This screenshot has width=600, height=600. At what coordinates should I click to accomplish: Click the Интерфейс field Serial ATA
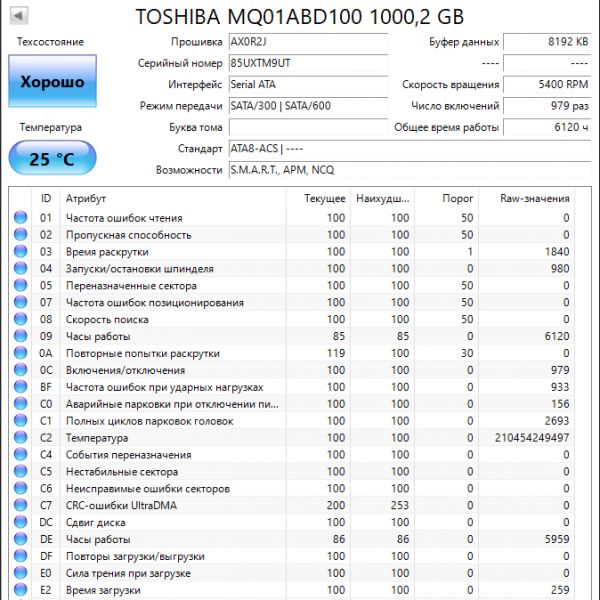click(x=308, y=85)
